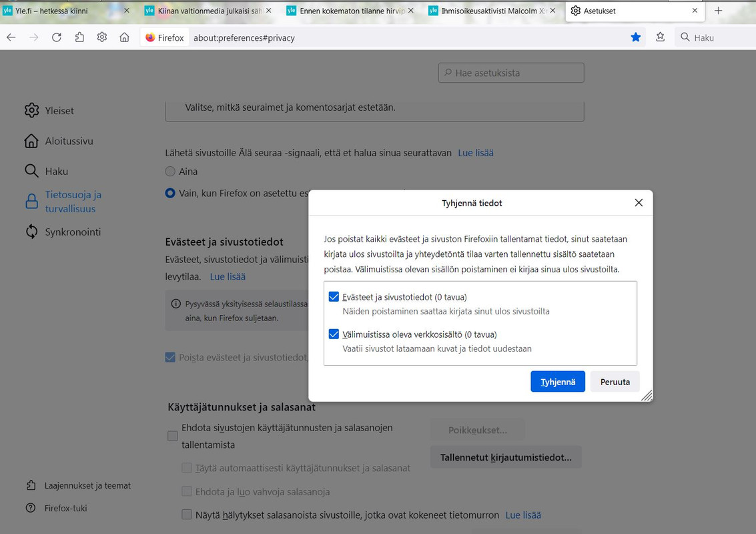Click the dialog resize grip icon
This screenshot has height=534, width=756.
(x=647, y=396)
